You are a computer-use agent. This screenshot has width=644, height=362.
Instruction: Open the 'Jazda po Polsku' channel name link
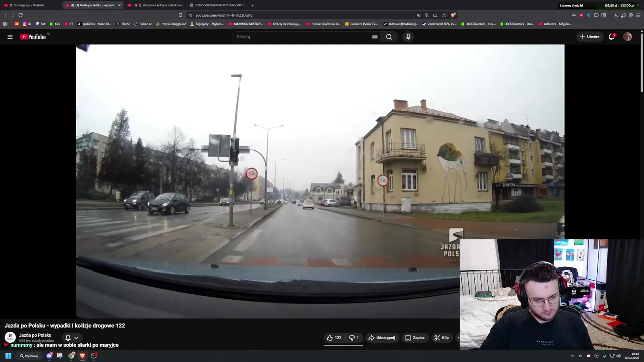pyautogui.click(x=35, y=335)
